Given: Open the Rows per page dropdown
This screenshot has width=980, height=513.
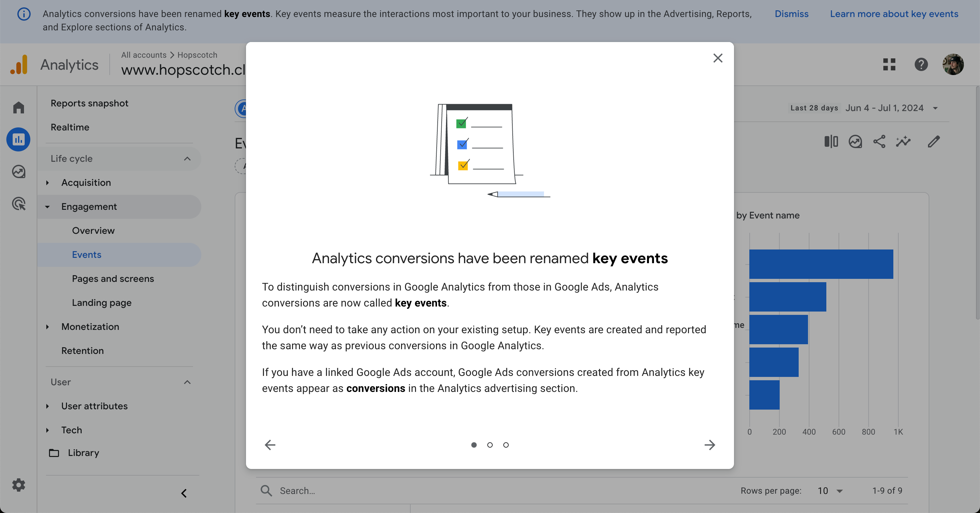Looking at the screenshot, I should 830,491.
